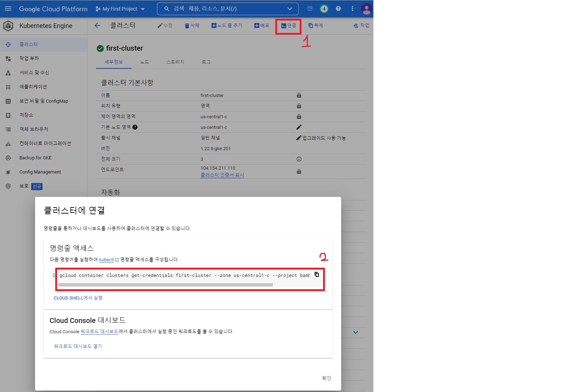This screenshot has width=564, height=392.
Task: Click CLOUD SHELL에서 실행 button
Action: [x=78, y=298]
